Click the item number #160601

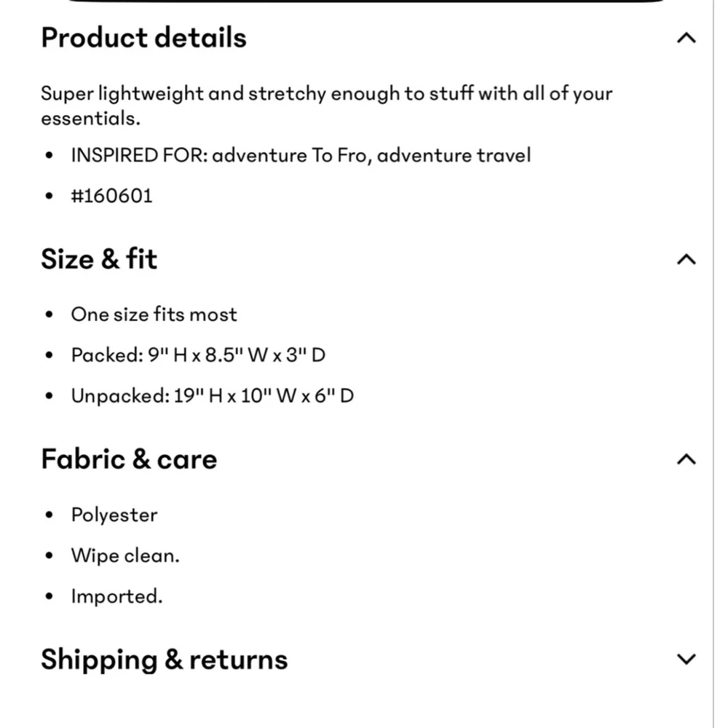pyautogui.click(x=112, y=196)
